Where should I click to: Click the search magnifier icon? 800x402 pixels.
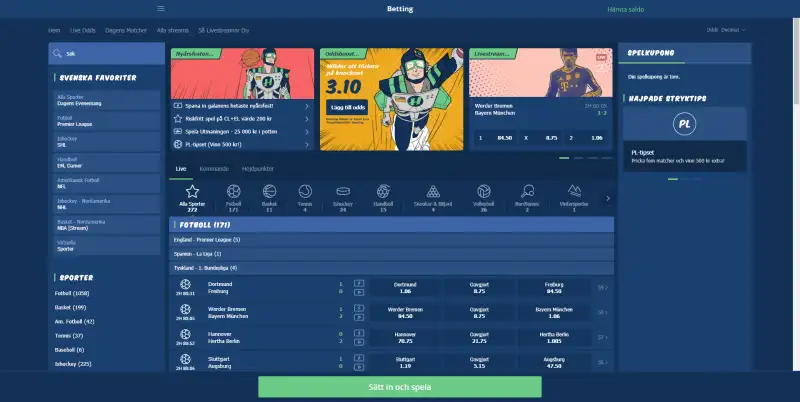pyautogui.click(x=57, y=54)
